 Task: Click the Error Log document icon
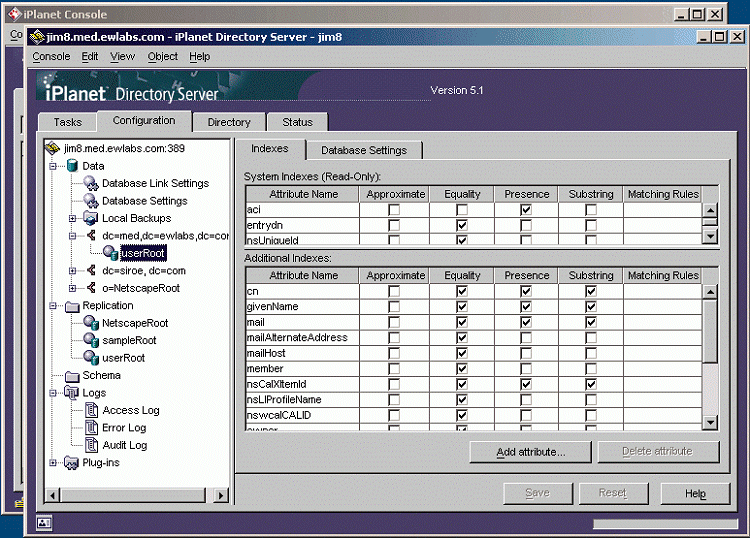pyautogui.click(x=91, y=428)
